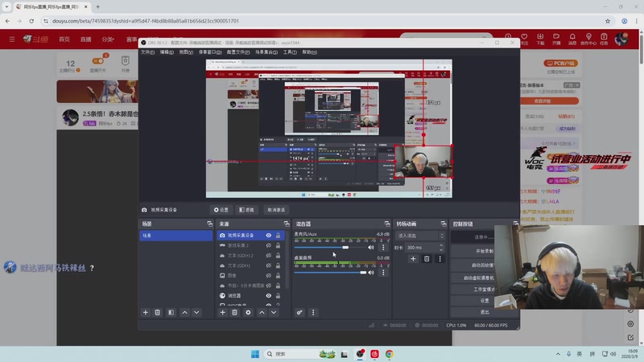Undock the Sources panel via float icon

coord(287,224)
